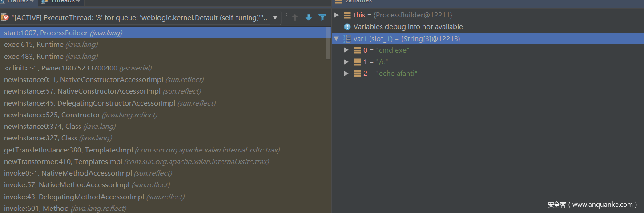
Task: Expand array element 1 "/c"
Action: [x=346, y=62]
